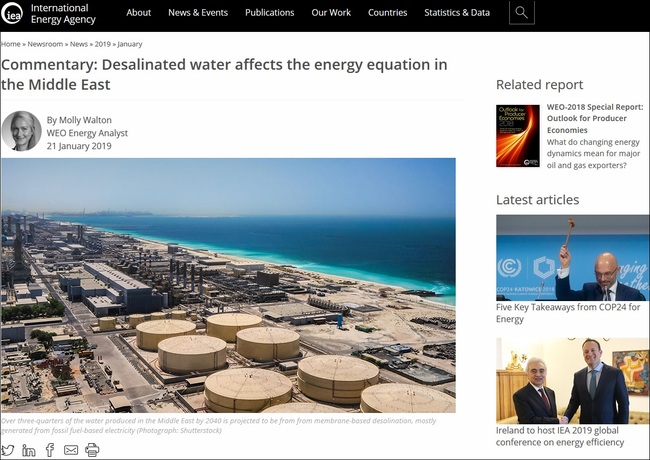The width and height of the screenshot is (650, 460).
Task: Print the article using printer icon
Action: coord(92,450)
